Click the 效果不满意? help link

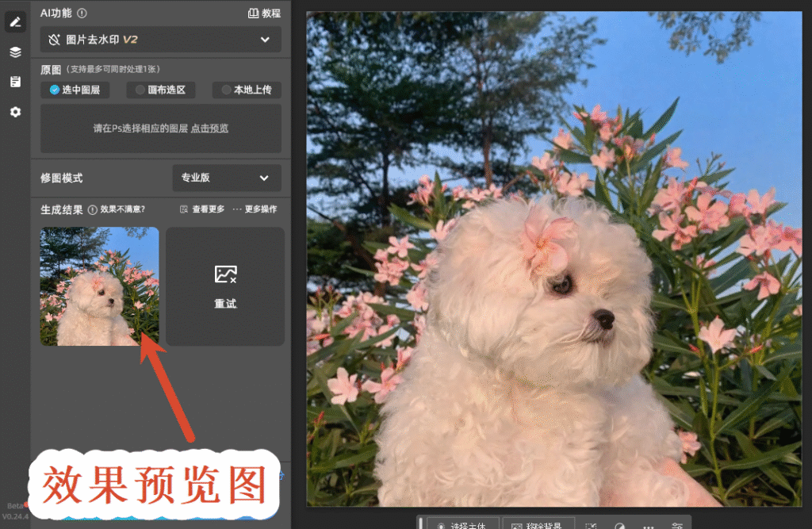pyautogui.click(x=117, y=209)
